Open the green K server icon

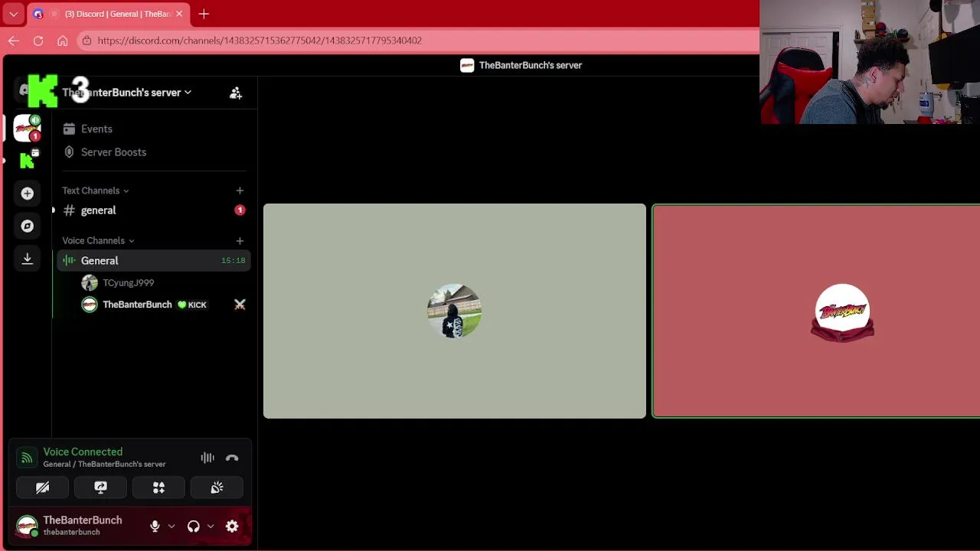click(28, 160)
